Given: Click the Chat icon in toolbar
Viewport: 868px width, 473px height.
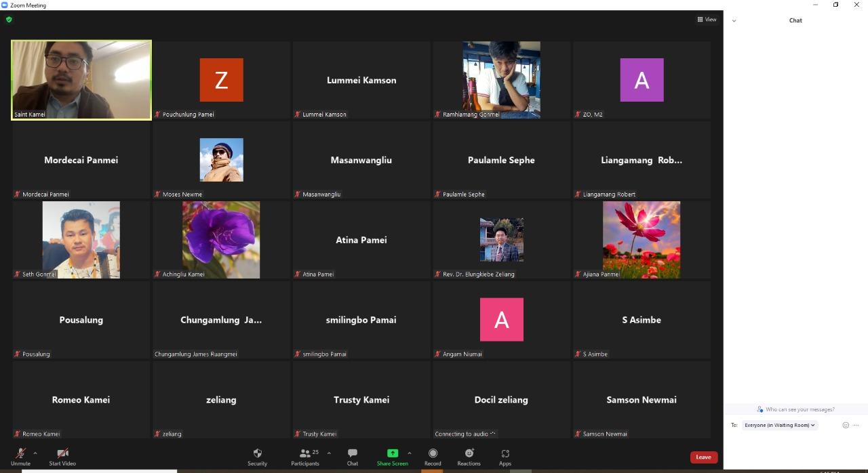Looking at the screenshot, I should 353,456.
